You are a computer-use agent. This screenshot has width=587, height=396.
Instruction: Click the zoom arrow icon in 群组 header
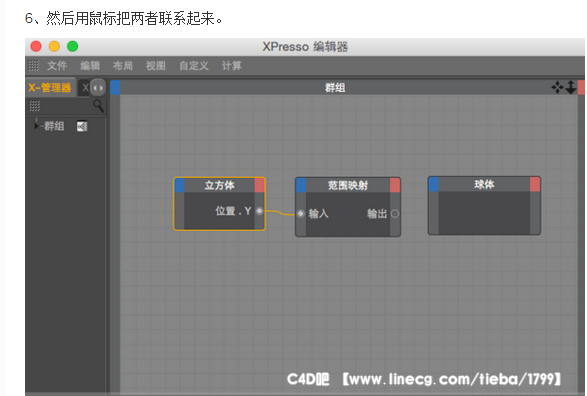tap(571, 87)
